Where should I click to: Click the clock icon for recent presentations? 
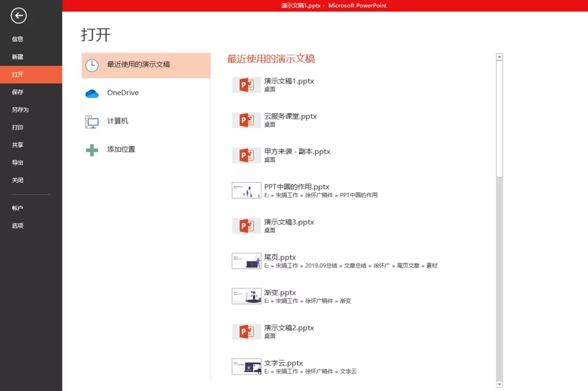point(92,65)
